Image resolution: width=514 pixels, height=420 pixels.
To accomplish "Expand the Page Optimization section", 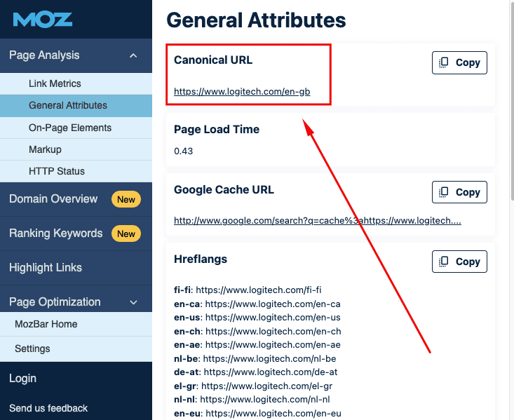I will pyautogui.click(x=133, y=302).
